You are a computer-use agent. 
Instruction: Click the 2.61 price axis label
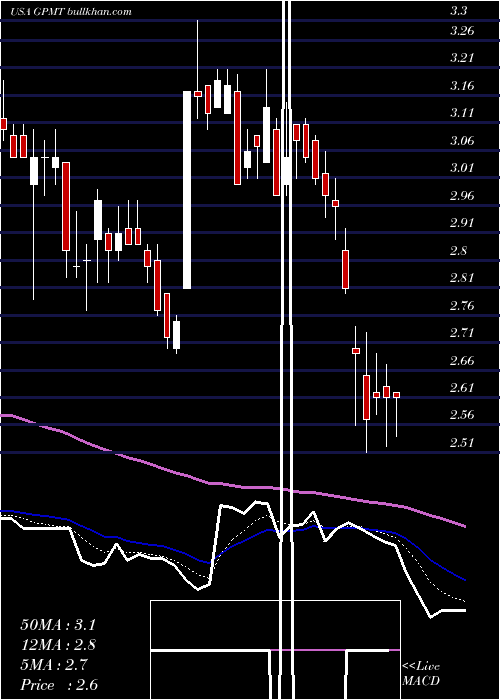click(x=462, y=388)
